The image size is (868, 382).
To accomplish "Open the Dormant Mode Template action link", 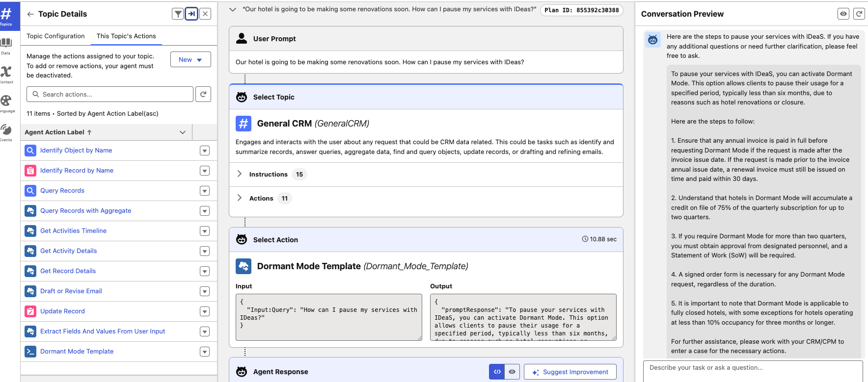I will click(x=77, y=352).
